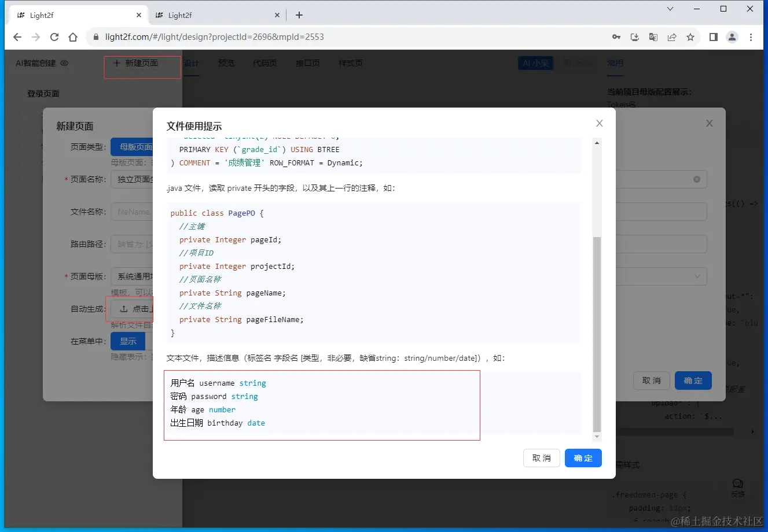Switch to the 代码页 tab
This screenshot has height=532, width=768.
tap(265, 63)
